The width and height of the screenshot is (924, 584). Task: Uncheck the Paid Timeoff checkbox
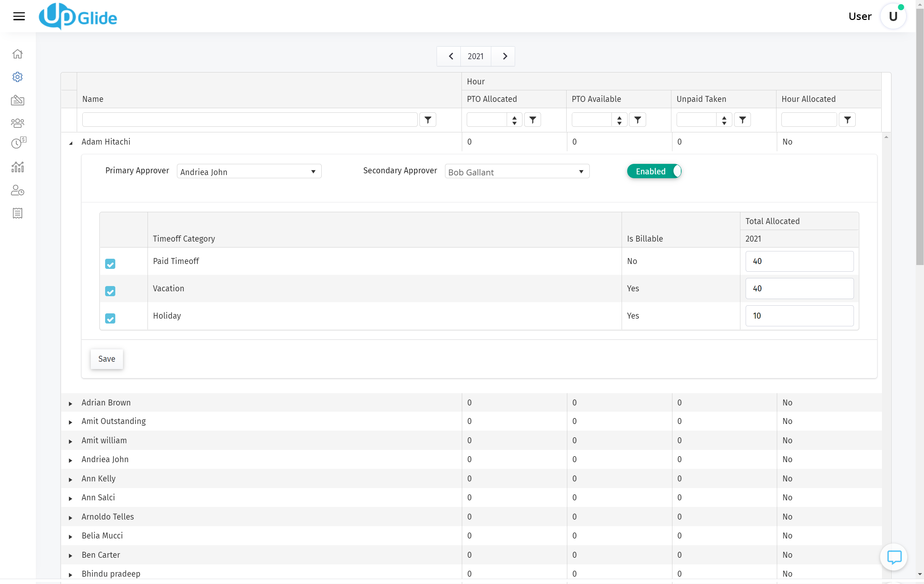click(110, 264)
